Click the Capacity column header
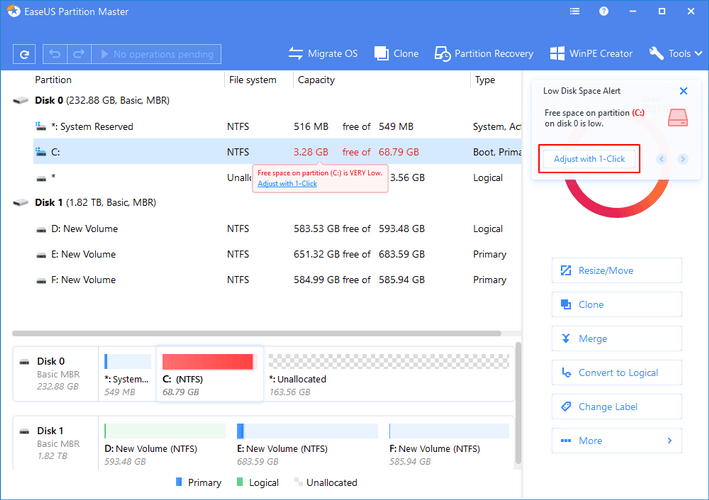The width and height of the screenshot is (709, 500). click(x=316, y=80)
